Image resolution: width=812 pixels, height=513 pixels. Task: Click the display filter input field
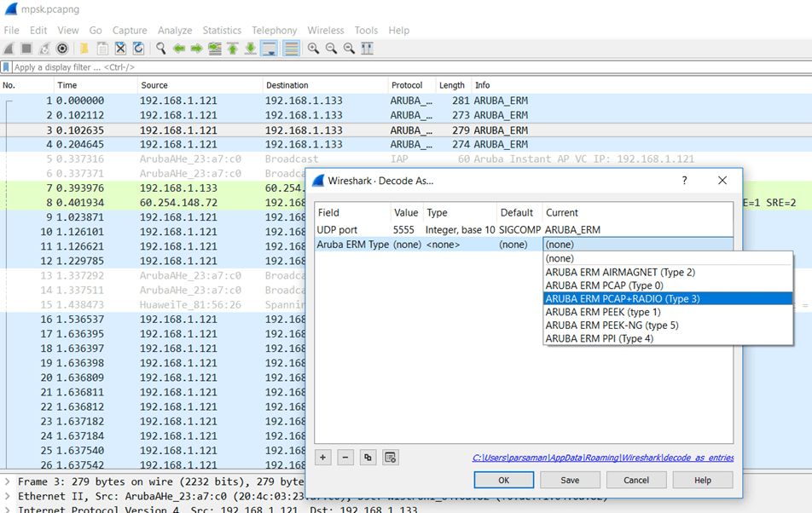tap(341, 67)
